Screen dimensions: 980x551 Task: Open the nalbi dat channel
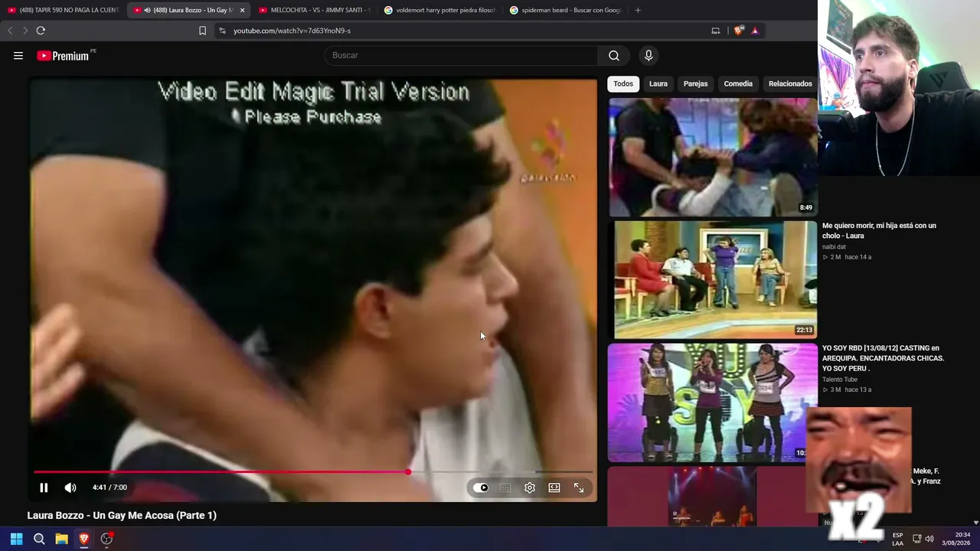click(834, 247)
